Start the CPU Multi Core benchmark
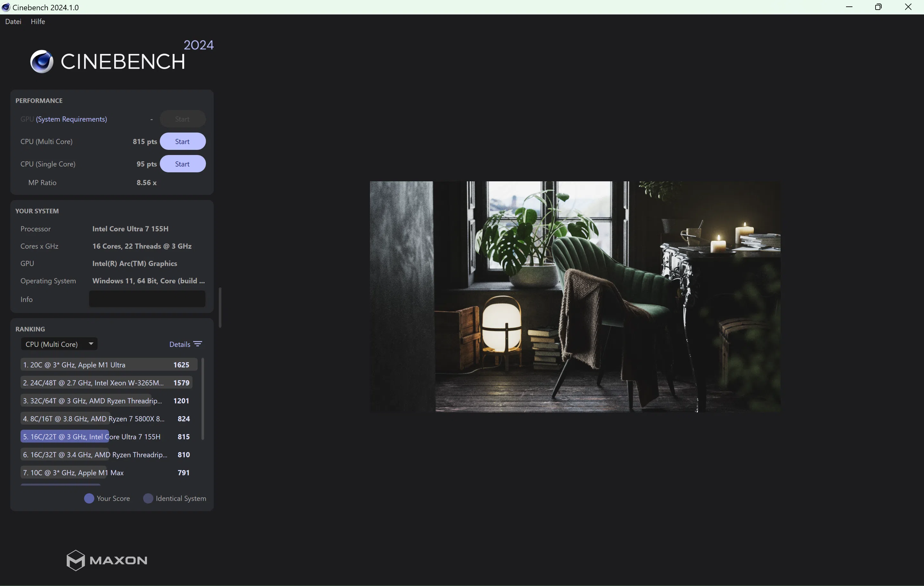 tap(182, 141)
